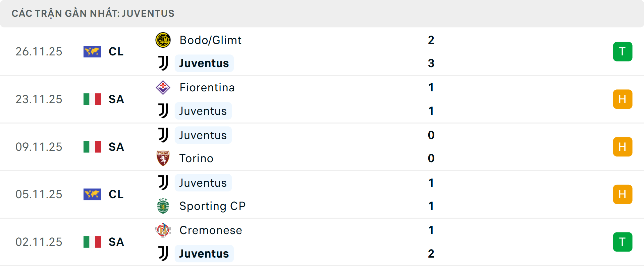The width and height of the screenshot is (644, 266).
Task: Expand the 09.11.25 Torino derby row
Action: click(x=322, y=147)
